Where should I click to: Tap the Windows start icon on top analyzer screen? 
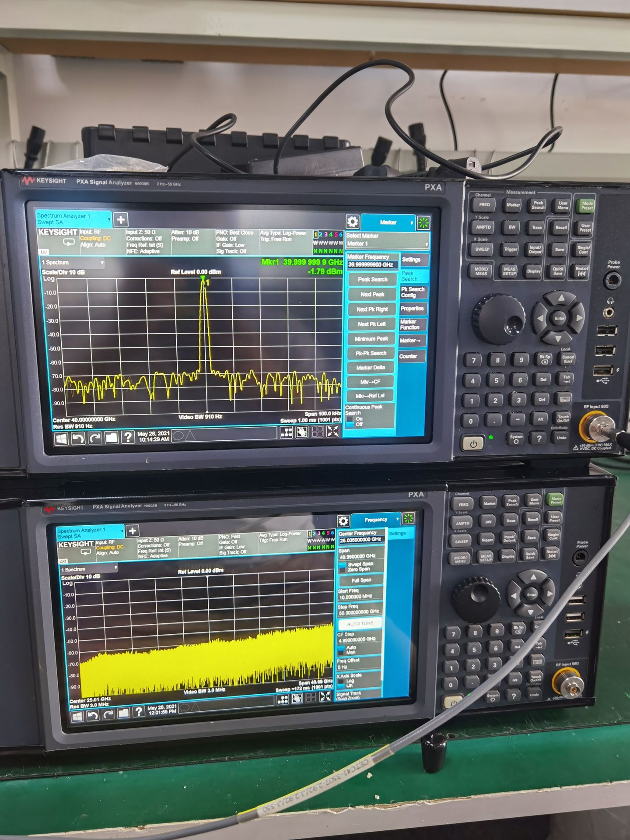click(61, 438)
